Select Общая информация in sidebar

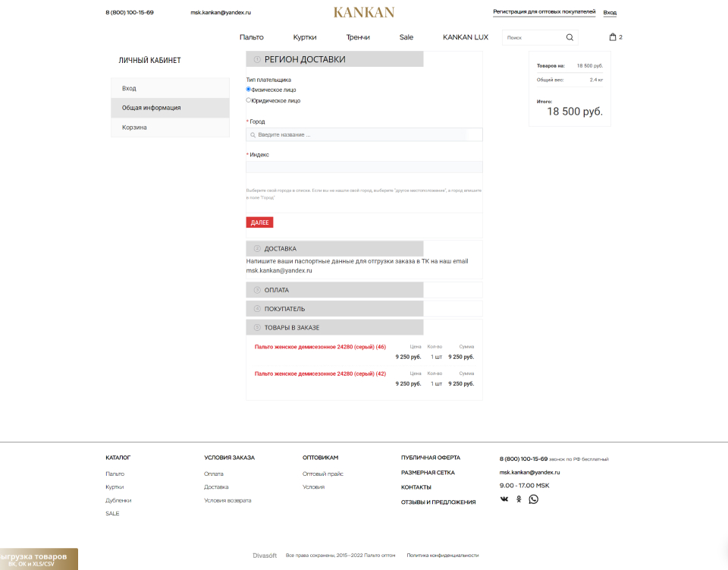click(170, 108)
